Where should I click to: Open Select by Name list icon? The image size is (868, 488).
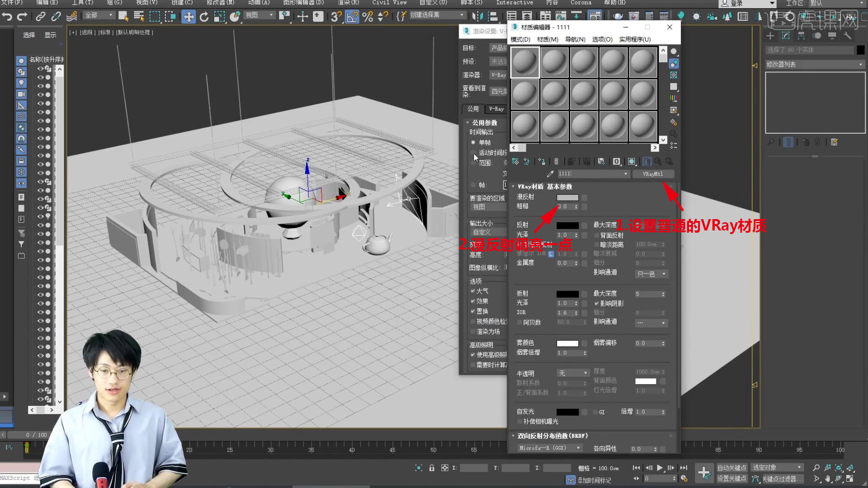(139, 17)
